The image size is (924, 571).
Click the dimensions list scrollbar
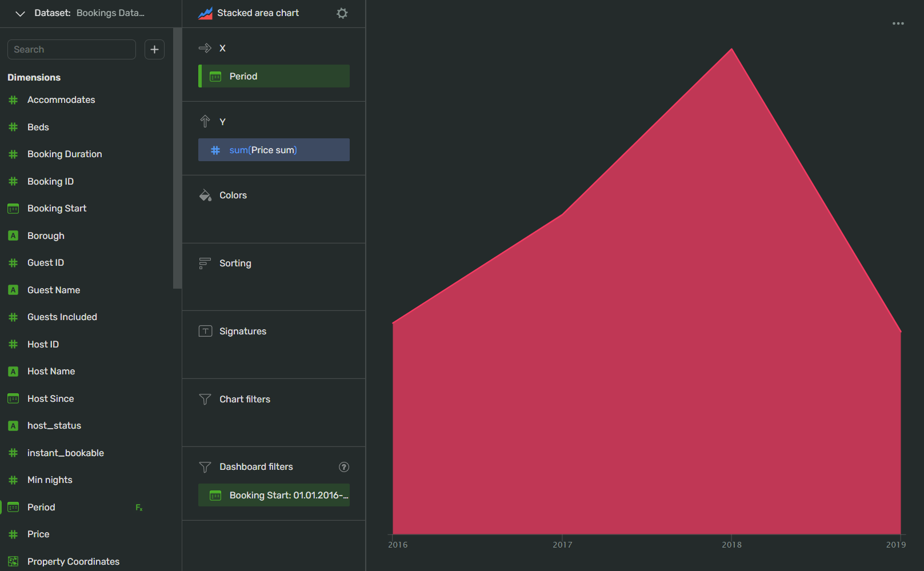177,158
